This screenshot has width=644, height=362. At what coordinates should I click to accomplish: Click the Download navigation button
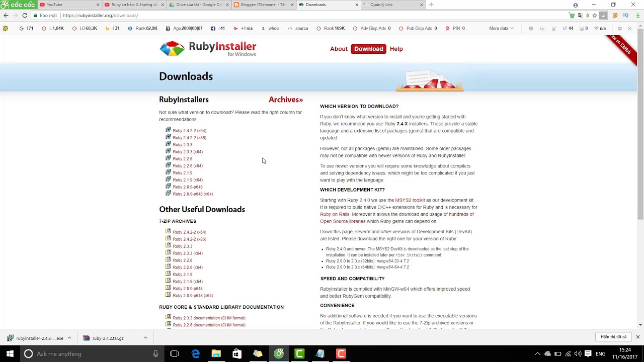tap(368, 49)
